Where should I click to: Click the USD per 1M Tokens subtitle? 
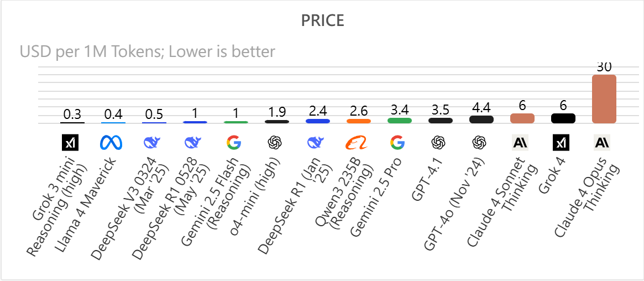pyautogui.click(x=147, y=52)
